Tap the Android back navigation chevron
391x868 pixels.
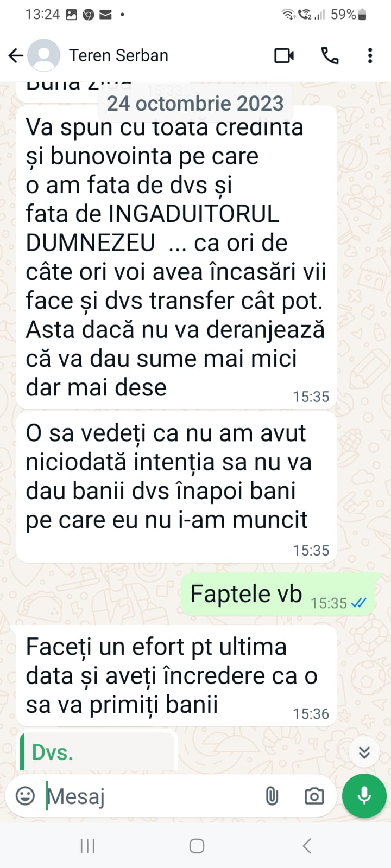click(x=307, y=846)
